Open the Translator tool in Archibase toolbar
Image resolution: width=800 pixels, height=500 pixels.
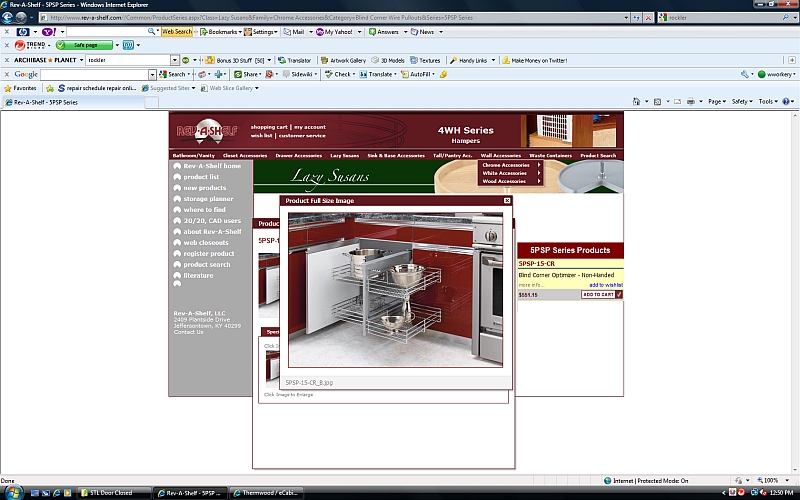[x=294, y=60]
